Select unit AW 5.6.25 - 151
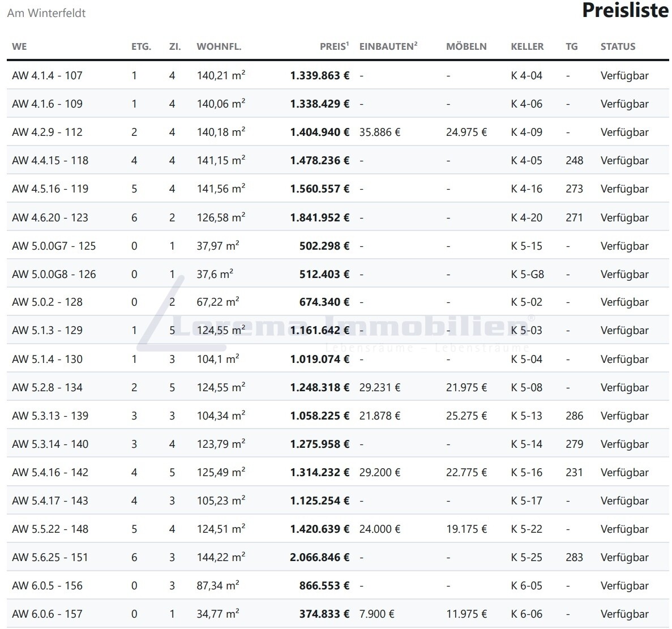The height and width of the screenshot is (629, 672). click(x=50, y=557)
